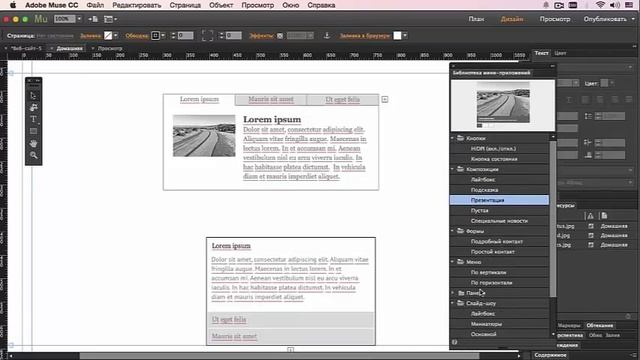Image resolution: width=640 pixels, height=360 pixels.
Task: Click the status icon of first jpg resource
Action: (591, 226)
